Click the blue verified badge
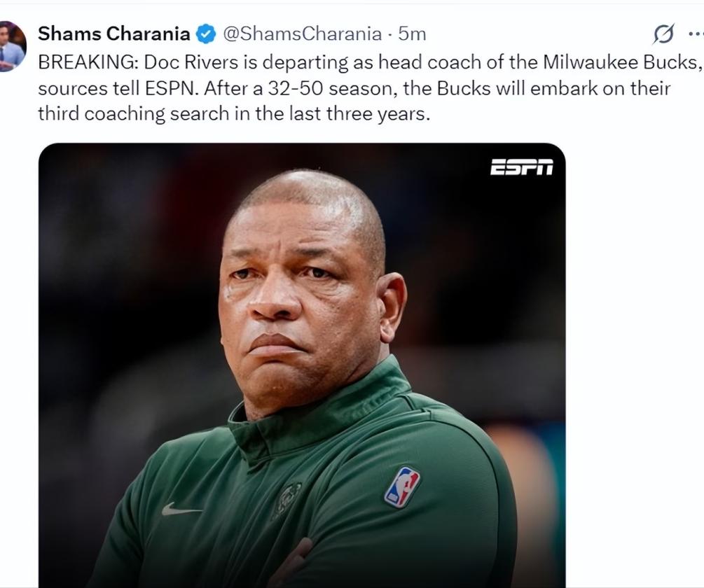This screenshot has width=704, height=588. click(205, 34)
